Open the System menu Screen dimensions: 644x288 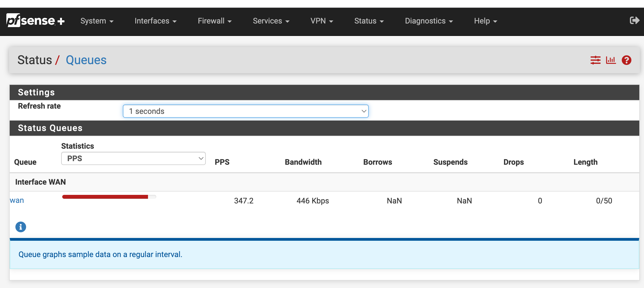97,21
